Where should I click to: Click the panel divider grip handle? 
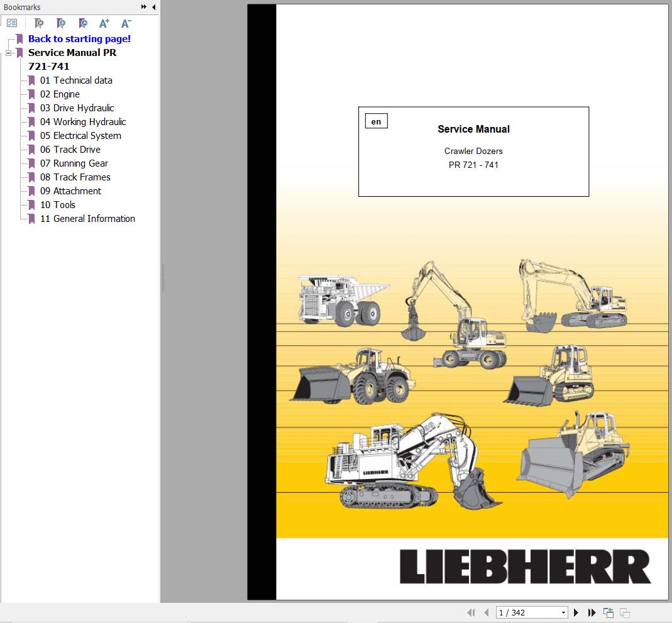[x=163, y=277]
